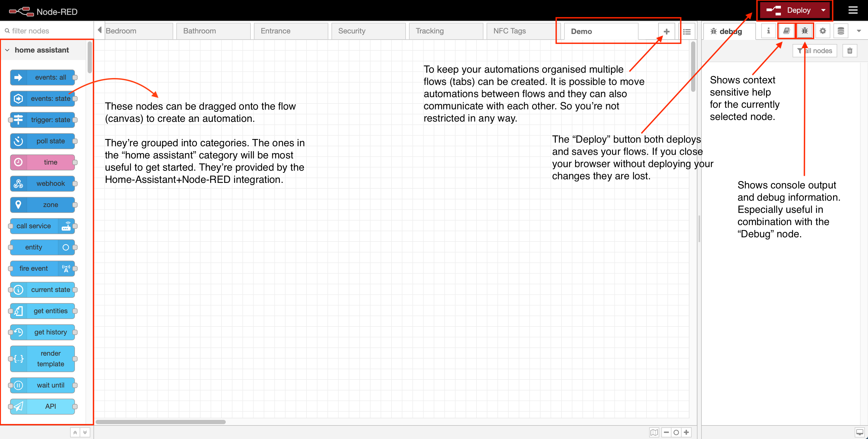Select the 'zone' node
This screenshot has width=868, height=439.
42,205
